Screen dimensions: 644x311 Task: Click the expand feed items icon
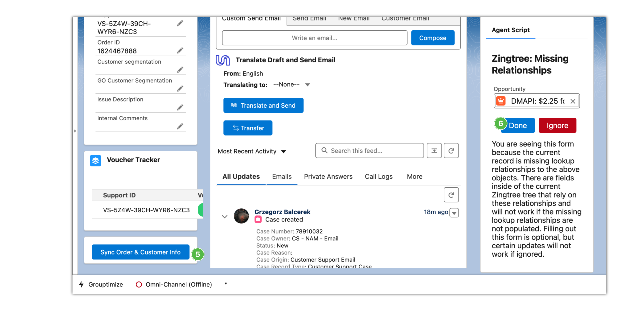pos(434,151)
